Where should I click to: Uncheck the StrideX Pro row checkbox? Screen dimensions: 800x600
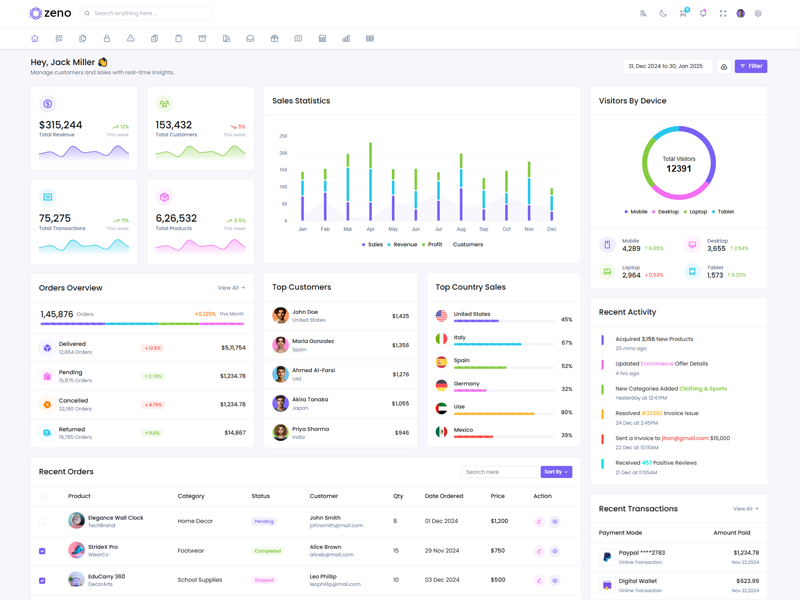(42, 551)
